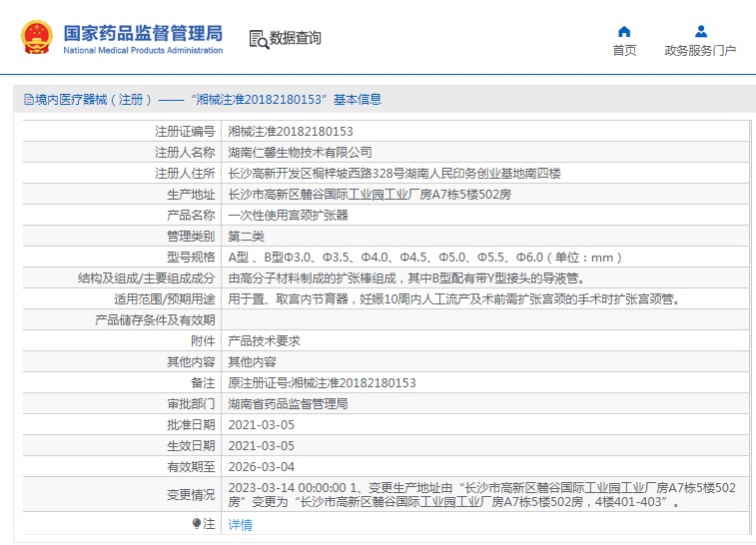Click the 有效期至 value 2026-03-04
The width and height of the screenshot is (756, 545).
click(261, 467)
